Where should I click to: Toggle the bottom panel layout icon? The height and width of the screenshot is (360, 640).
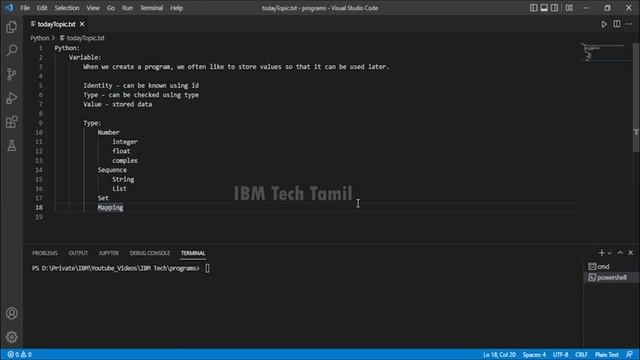pos(544,8)
